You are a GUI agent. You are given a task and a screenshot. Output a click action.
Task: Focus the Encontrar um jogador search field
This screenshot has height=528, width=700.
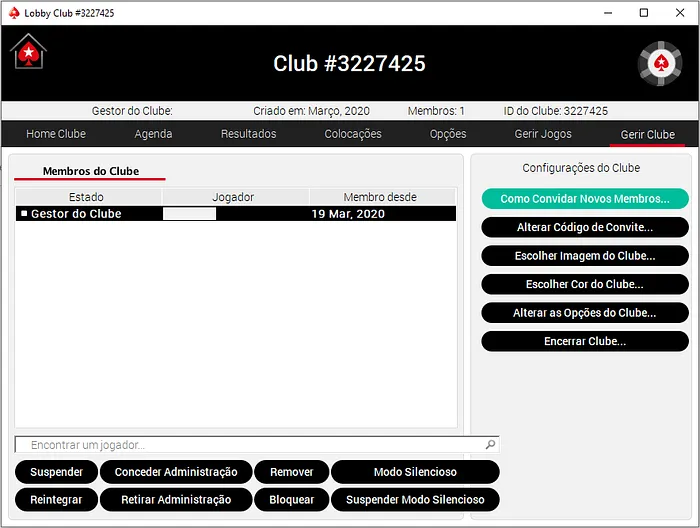pyautogui.click(x=257, y=445)
